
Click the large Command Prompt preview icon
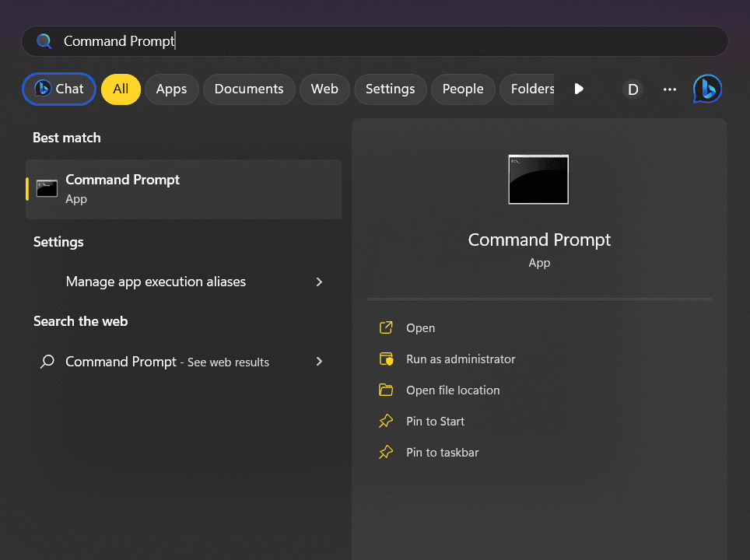tap(538, 179)
